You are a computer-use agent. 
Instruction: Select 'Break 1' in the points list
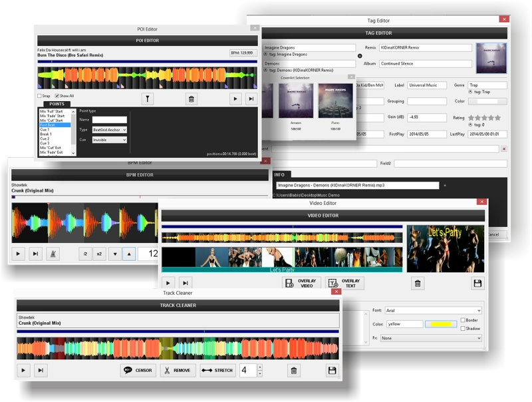pyautogui.click(x=55, y=134)
